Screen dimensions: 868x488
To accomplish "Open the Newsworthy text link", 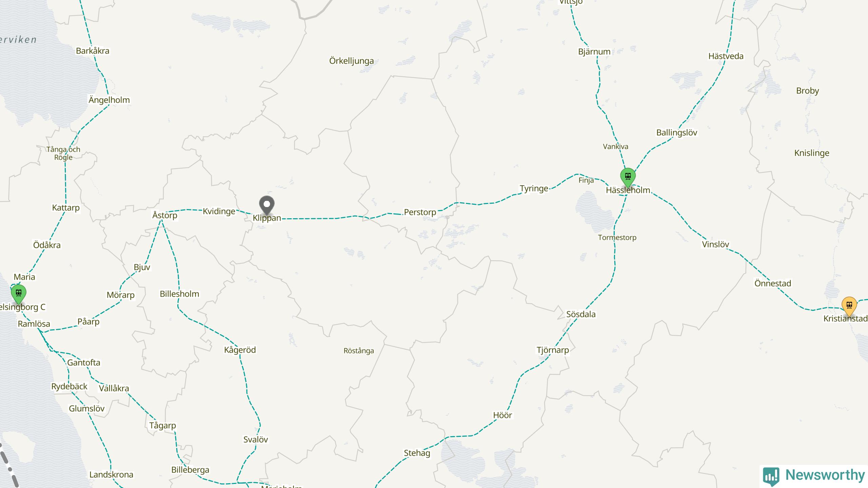I will pyautogui.click(x=825, y=475).
